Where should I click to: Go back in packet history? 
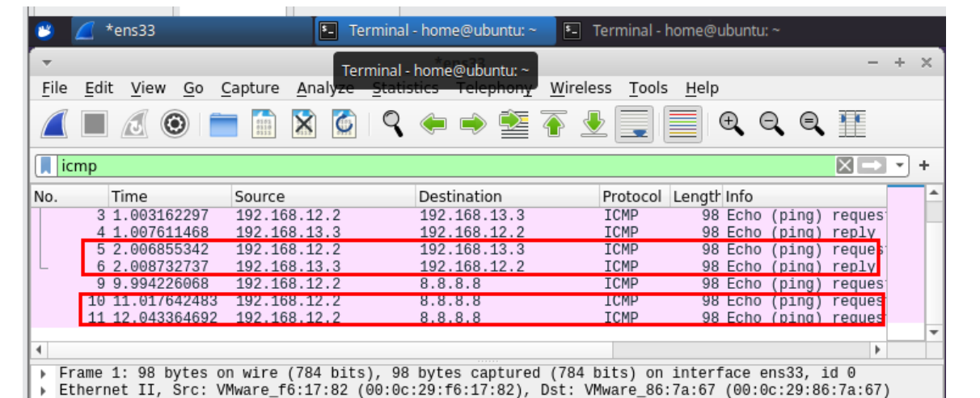pos(433,124)
